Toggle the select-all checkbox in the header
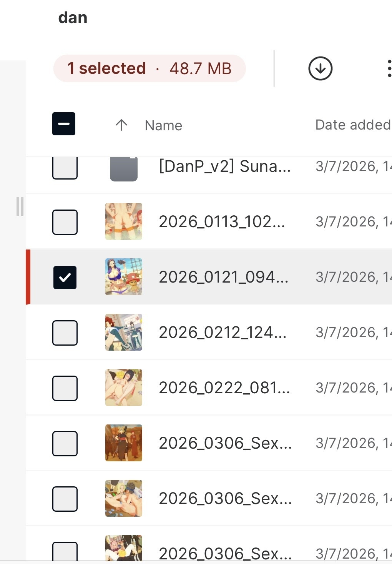 pos(63,124)
